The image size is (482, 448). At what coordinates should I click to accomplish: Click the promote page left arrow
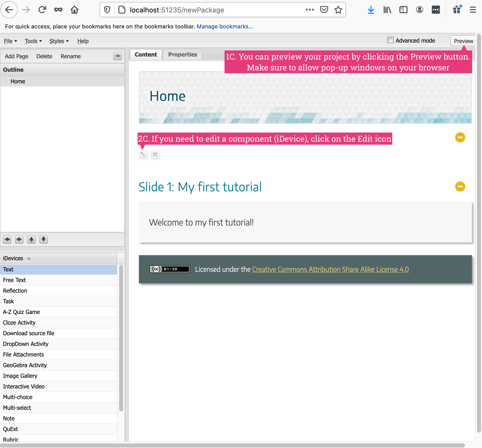point(7,239)
